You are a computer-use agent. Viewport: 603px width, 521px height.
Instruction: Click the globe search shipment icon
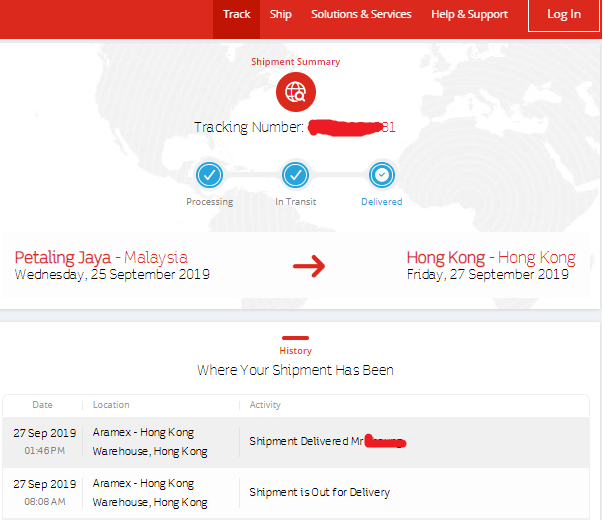pyautogui.click(x=296, y=92)
